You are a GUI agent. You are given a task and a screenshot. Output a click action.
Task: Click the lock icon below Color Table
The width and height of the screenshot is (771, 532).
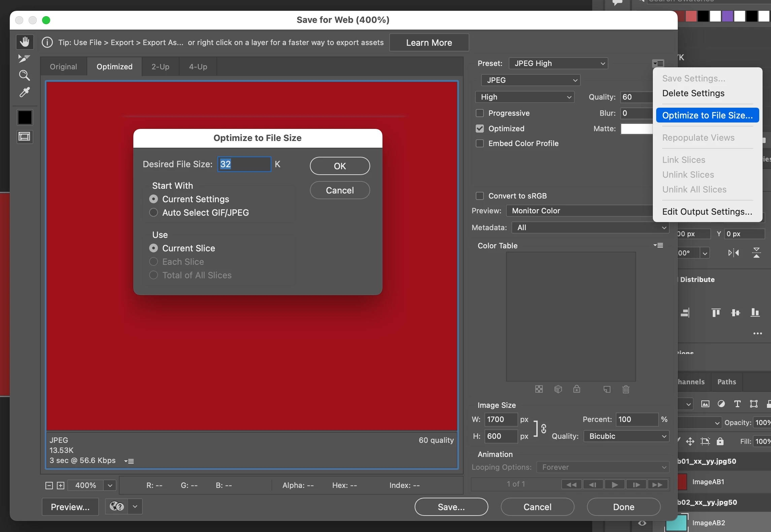[577, 389]
